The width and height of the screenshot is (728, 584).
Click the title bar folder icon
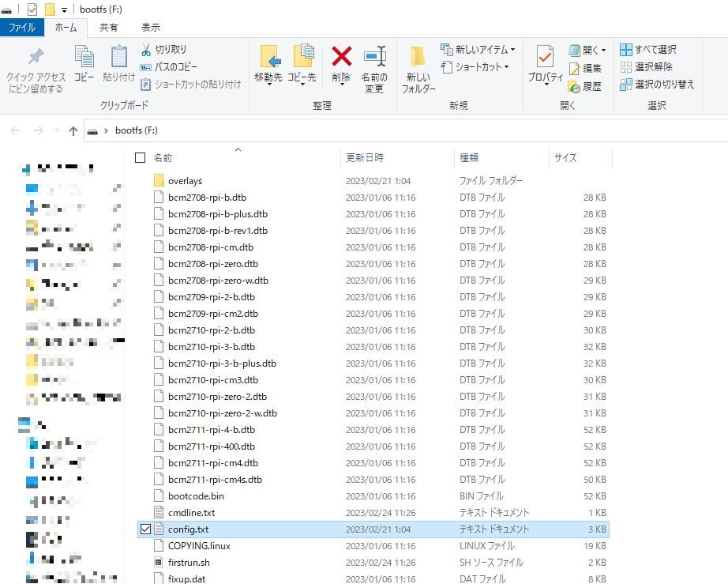[49, 9]
